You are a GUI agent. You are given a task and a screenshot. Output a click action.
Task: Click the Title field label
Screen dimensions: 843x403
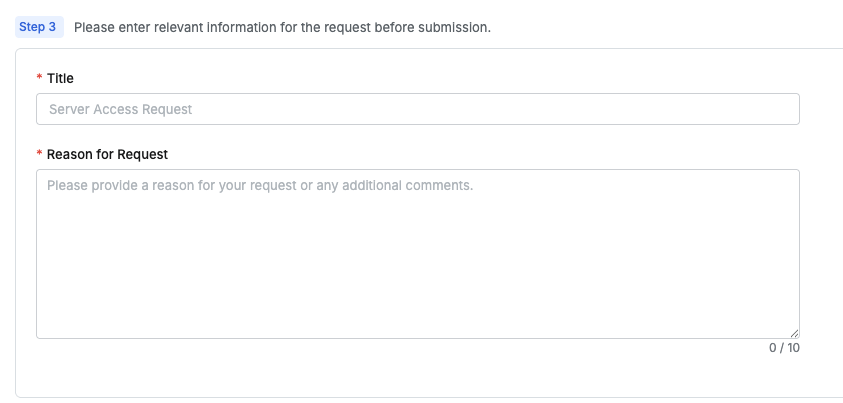click(x=60, y=78)
